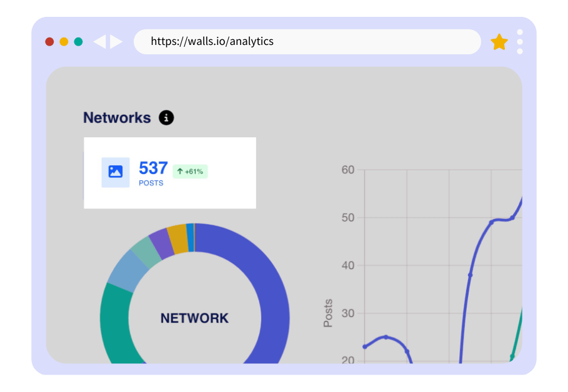
Task: Click the back navigation arrow
Action: tap(101, 41)
